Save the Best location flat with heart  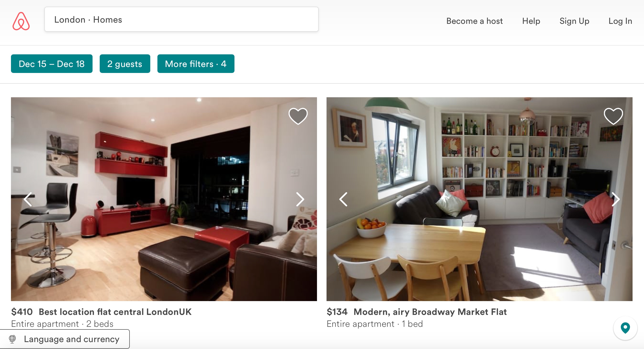click(x=298, y=116)
